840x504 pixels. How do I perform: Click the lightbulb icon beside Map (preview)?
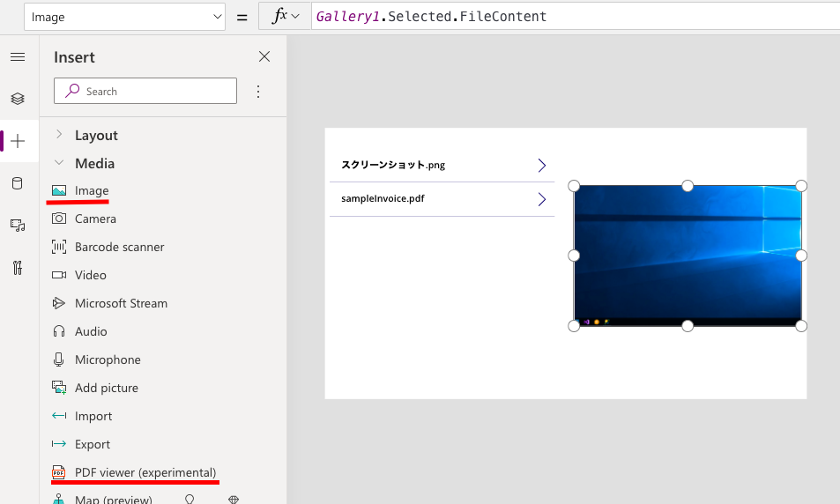coord(190,500)
